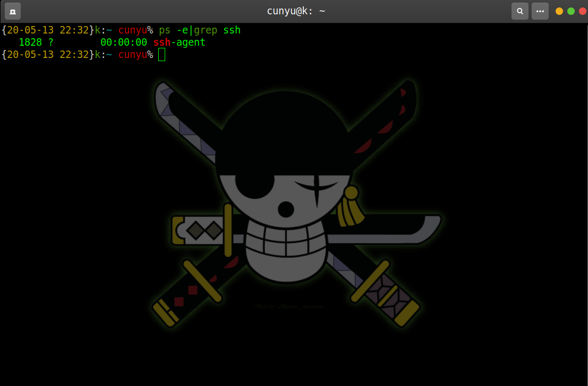The image size is (588, 386).
Task: Click the 'ps' command on first line
Action: 165,30
